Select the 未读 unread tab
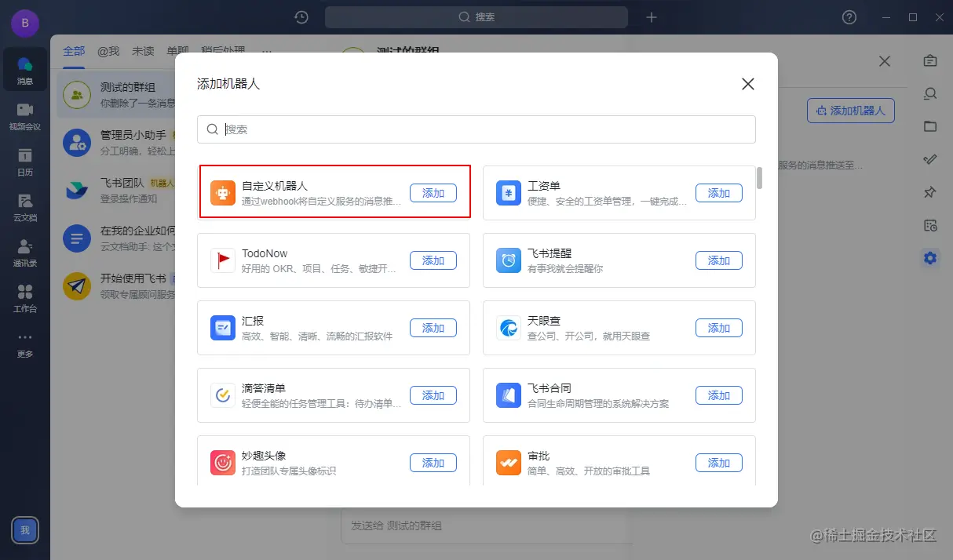The height and width of the screenshot is (560, 953). click(x=143, y=51)
